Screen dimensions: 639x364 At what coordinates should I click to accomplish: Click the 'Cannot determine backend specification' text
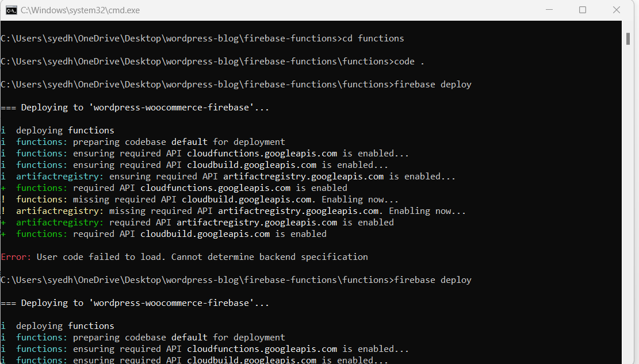[x=270, y=256]
